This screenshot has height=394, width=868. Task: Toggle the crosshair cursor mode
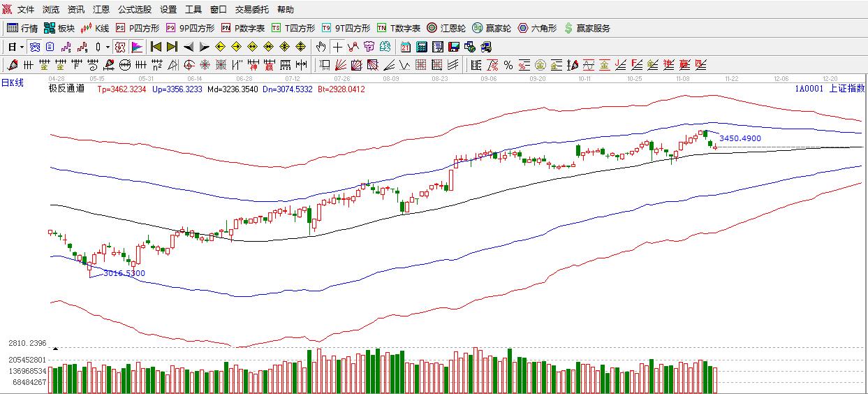tap(337, 47)
